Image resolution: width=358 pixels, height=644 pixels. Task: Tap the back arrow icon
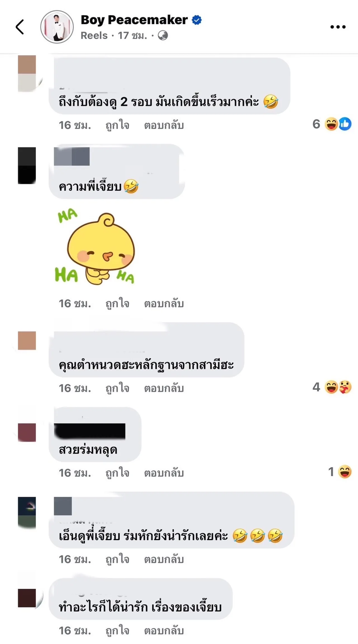20,27
